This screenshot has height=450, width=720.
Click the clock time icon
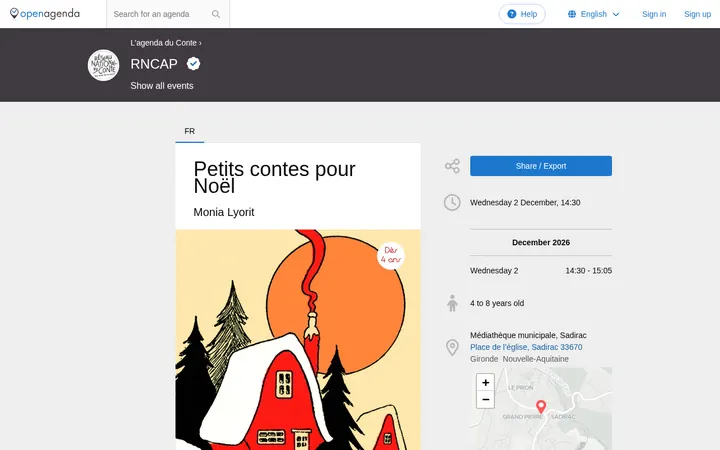452,202
